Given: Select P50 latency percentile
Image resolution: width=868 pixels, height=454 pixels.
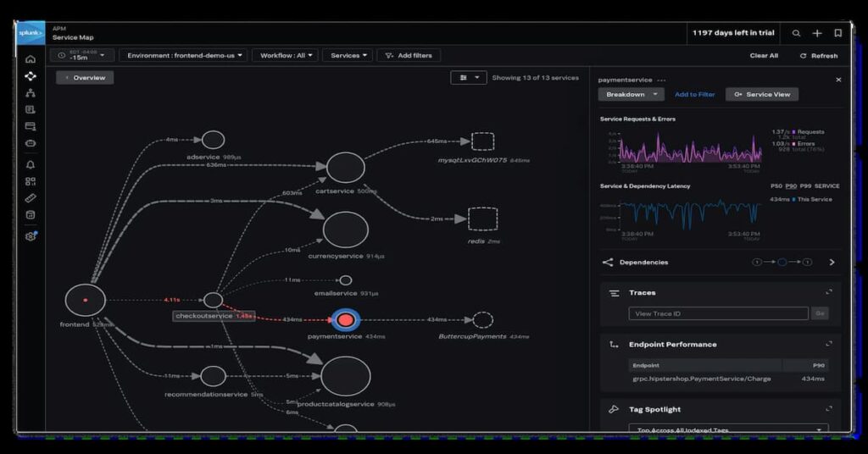Looking at the screenshot, I should pos(776,186).
